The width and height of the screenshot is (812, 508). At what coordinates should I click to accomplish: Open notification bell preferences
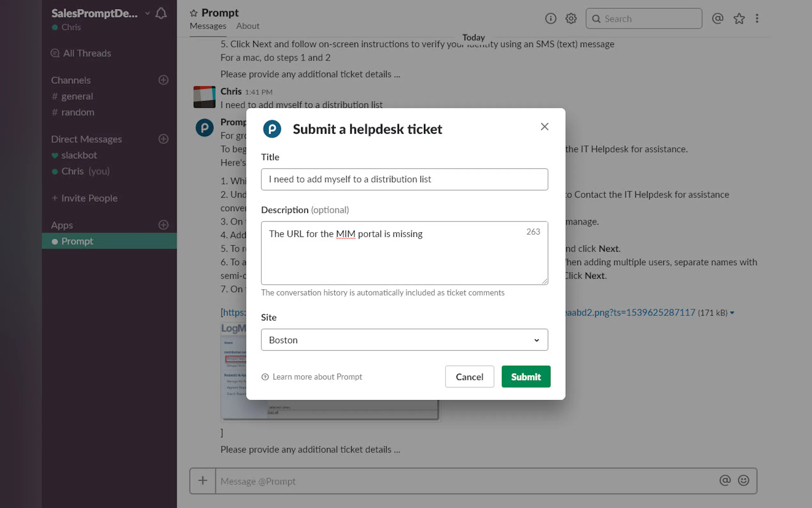[x=161, y=13]
